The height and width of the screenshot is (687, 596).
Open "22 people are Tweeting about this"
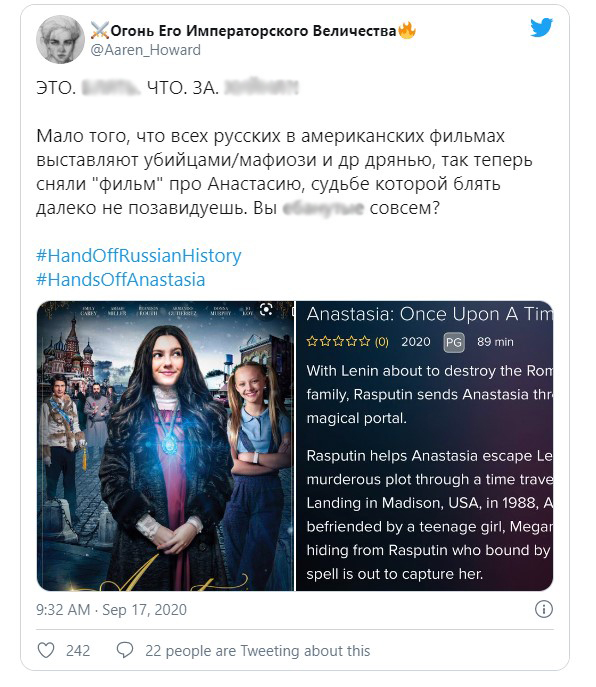pyautogui.click(x=258, y=651)
